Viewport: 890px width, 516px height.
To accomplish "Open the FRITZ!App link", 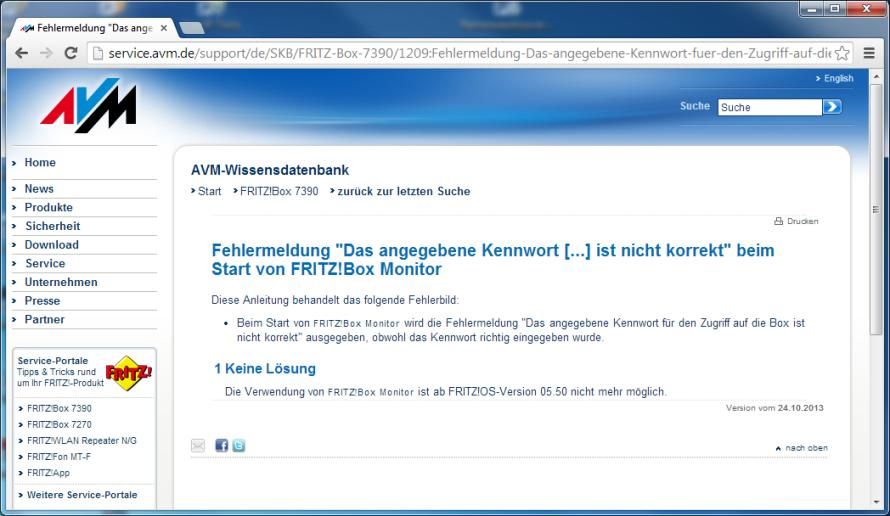I will pyautogui.click(x=48, y=473).
